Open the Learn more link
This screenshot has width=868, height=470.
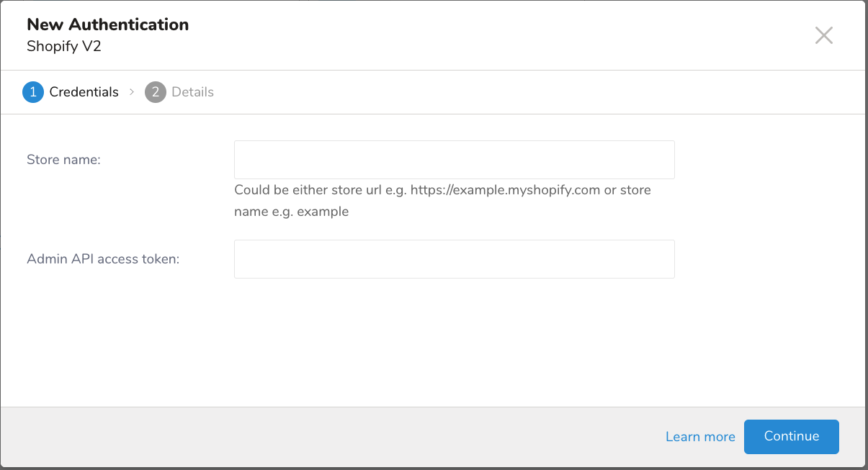pos(700,437)
